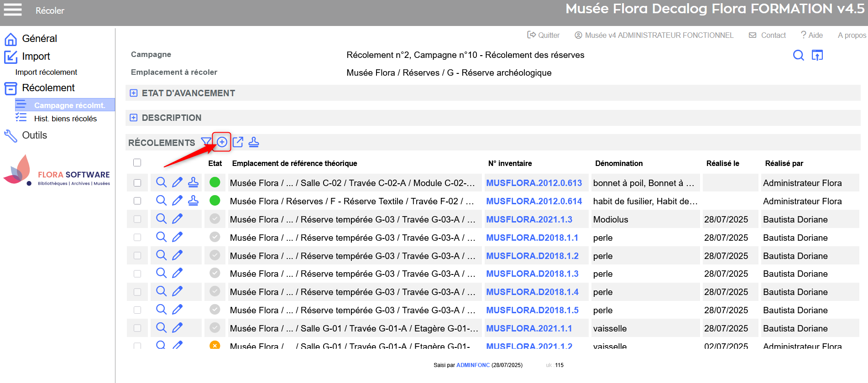View details of MUSFLORA.2012.0.613 row magnifier
This screenshot has height=383, width=868.
point(161,182)
